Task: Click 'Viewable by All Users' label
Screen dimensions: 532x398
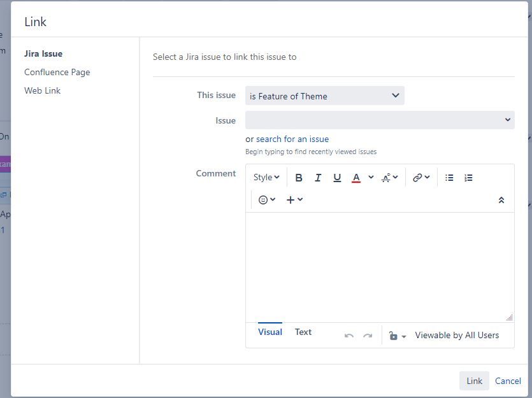Action: pos(457,336)
